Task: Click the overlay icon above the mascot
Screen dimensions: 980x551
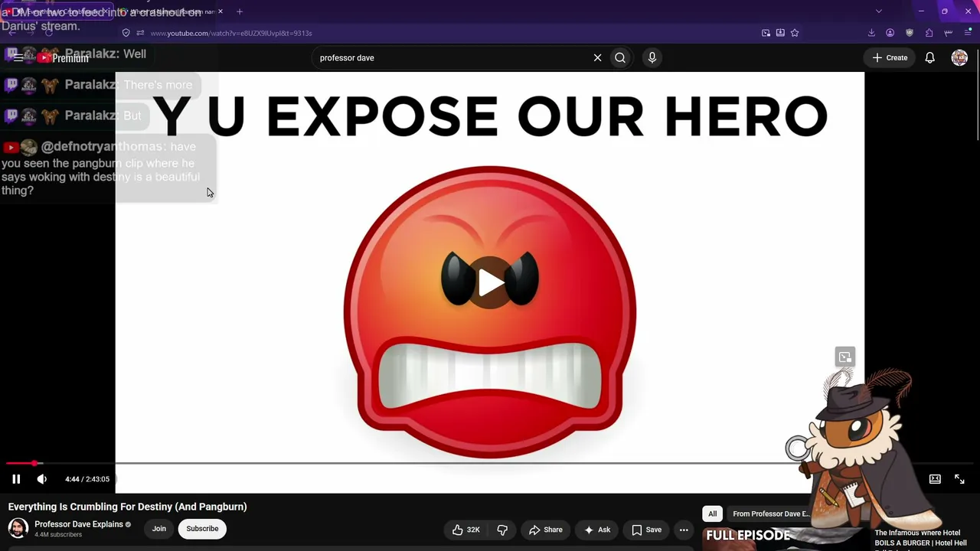Action: pyautogui.click(x=844, y=357)
